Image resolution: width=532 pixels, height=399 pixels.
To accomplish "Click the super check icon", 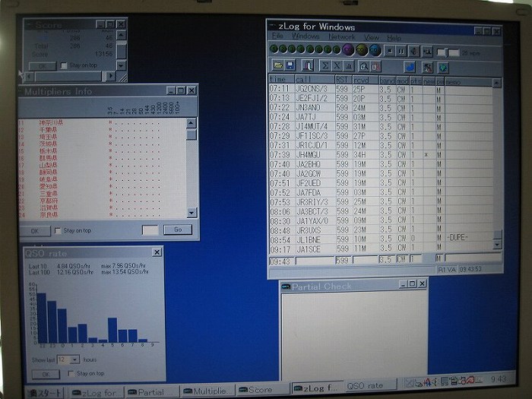I will tap(375, 66).
